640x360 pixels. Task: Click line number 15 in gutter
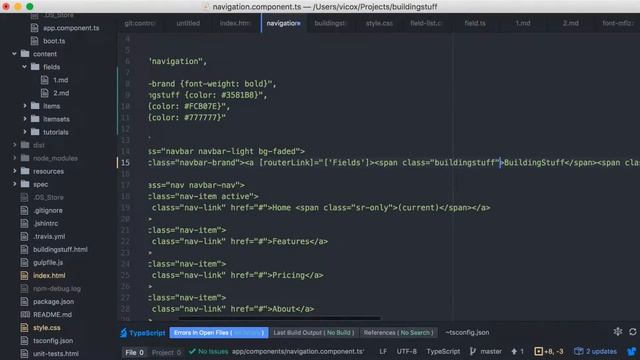click(x=125, y=162)
